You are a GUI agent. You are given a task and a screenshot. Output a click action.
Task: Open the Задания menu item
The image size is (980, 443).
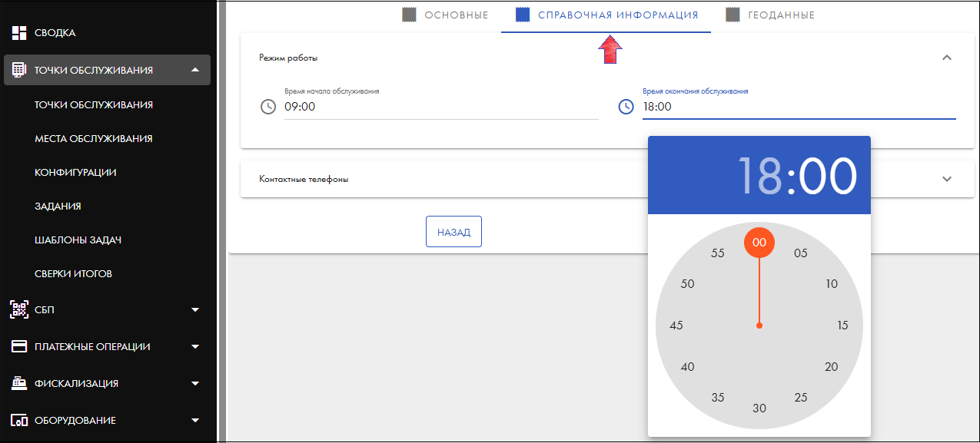point(58,207)
